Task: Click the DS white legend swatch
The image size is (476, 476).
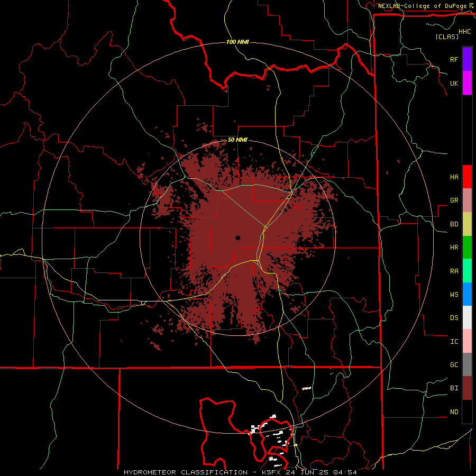Action: pyautogui.click(x=467, y=317)
